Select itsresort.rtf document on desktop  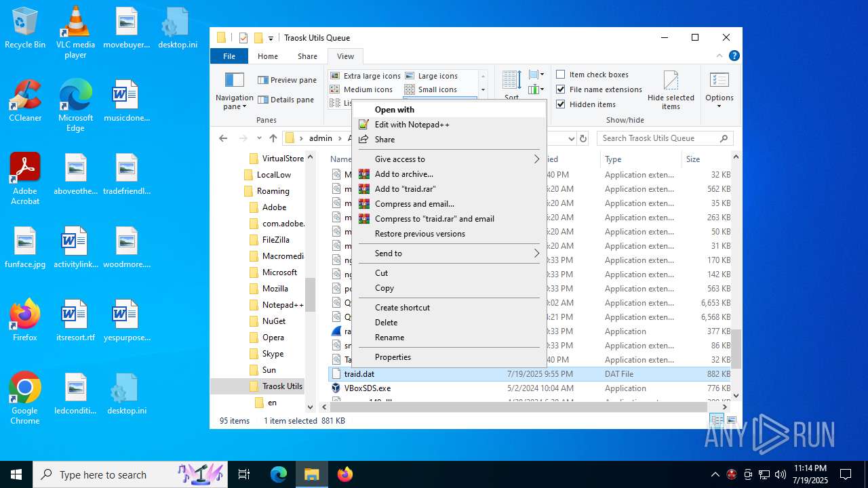coord(75,321)
